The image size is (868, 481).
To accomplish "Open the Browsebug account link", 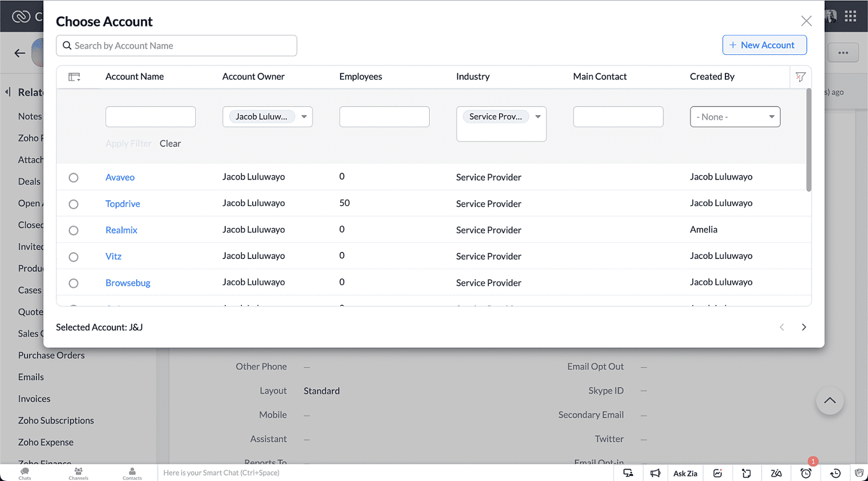I will click(128, 283).
